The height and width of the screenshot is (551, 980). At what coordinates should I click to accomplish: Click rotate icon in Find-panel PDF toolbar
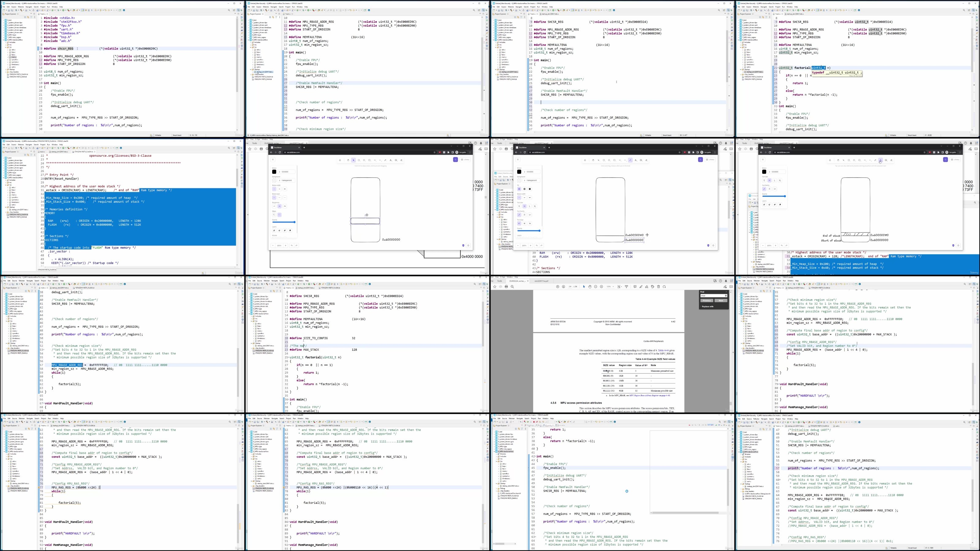click(664, 287)
